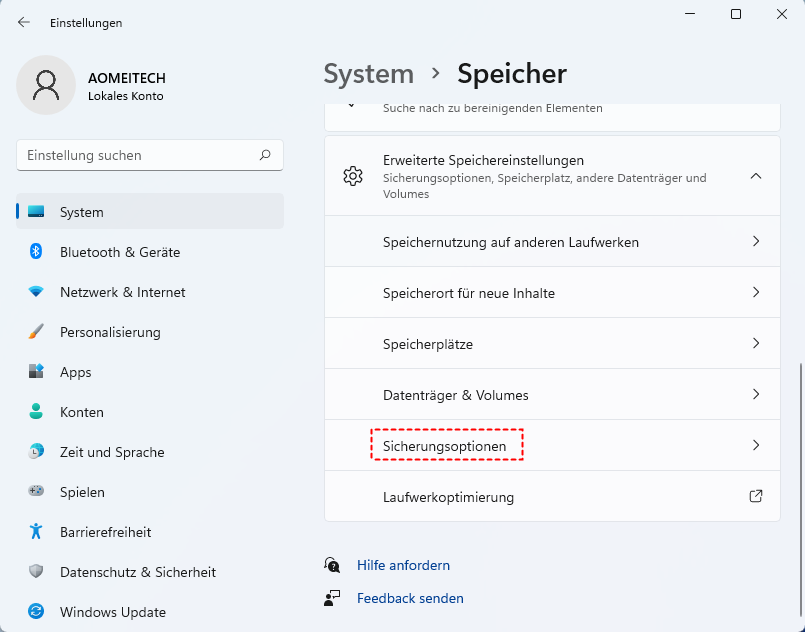This screenshot has width=805, height=632.
Task: Open the Apps icon in sidebar
Action: click(36, 372)
